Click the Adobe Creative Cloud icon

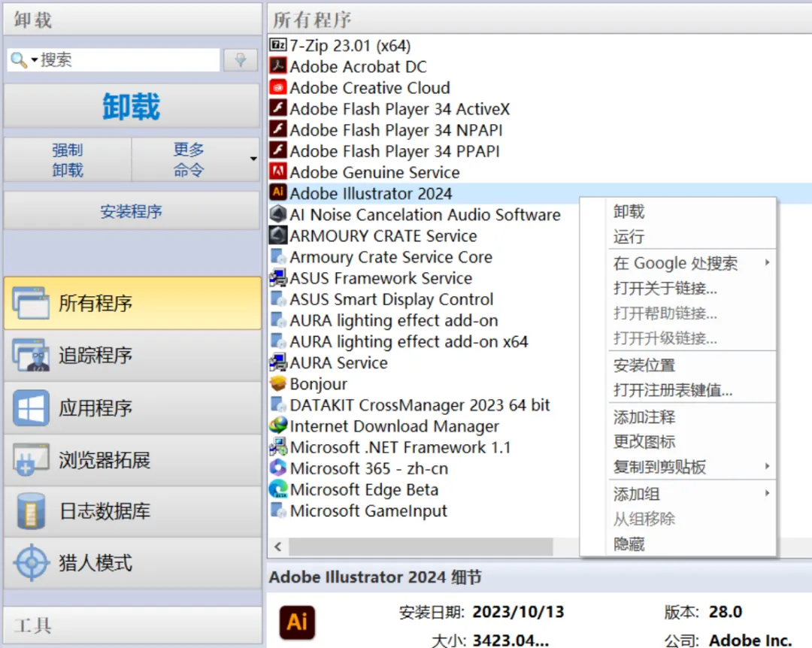pyautogui.click(x=278, y=87)
